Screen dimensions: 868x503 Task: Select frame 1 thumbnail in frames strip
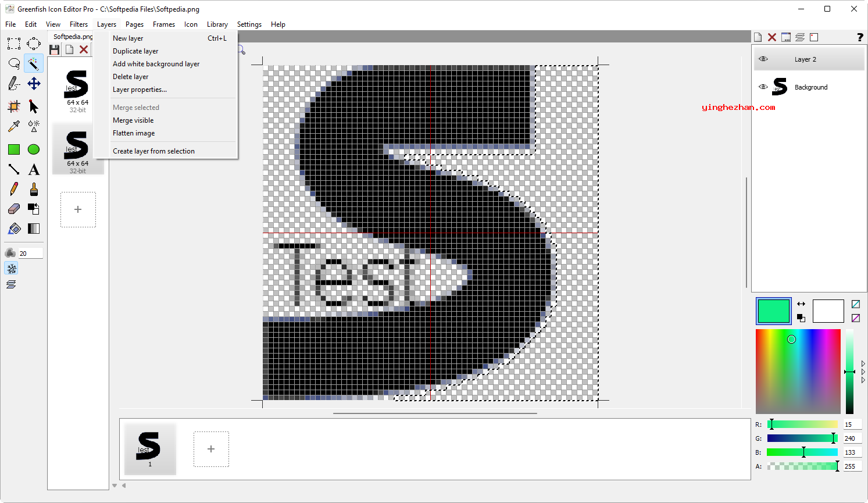click(x=150, y=449)
